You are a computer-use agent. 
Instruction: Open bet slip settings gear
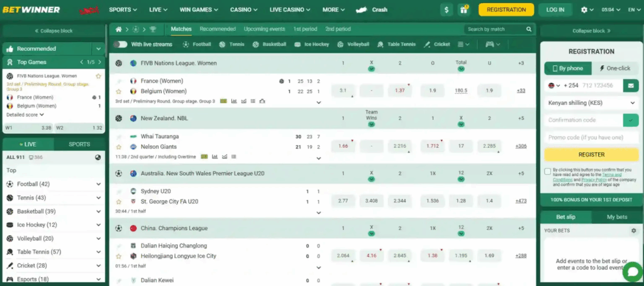[633, 231]
